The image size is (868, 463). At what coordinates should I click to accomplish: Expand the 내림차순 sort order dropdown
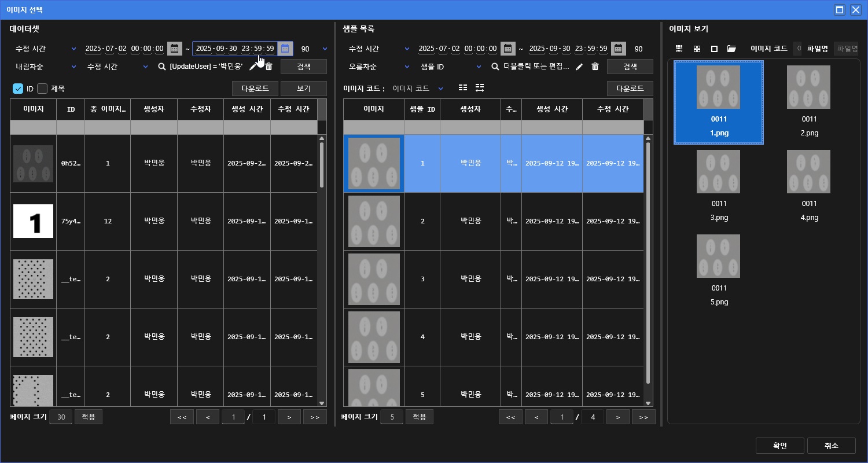(x=45, y=67)
